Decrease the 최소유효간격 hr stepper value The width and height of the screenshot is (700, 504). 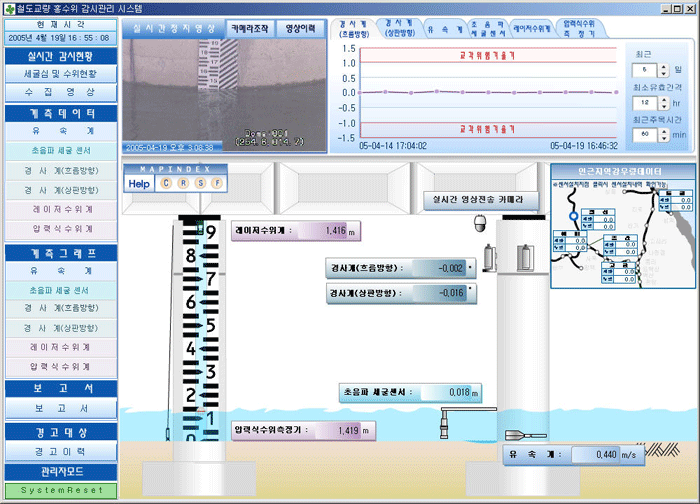click(661, 107)
